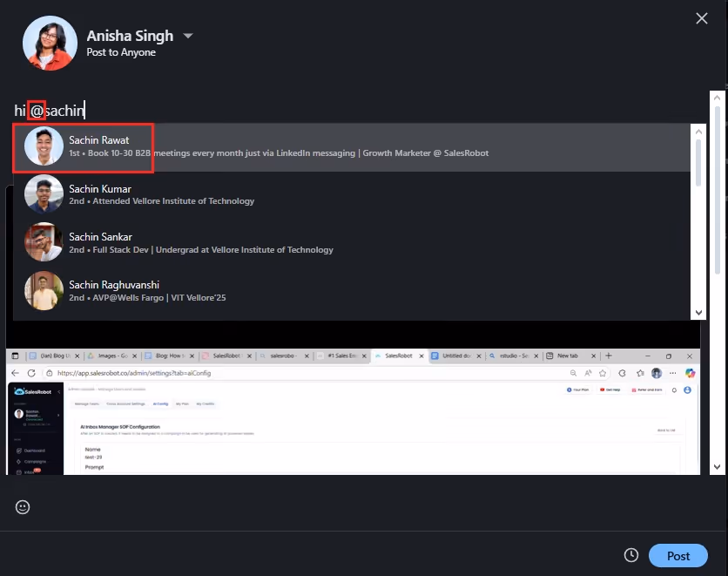Open the schedule post clock icon

pos(631,555)
